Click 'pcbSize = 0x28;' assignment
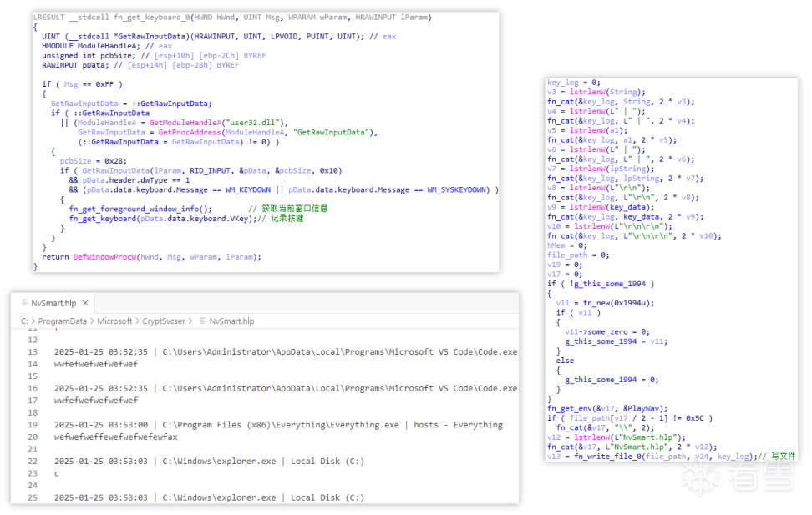The width and height of the screenshot is (812, 515). (x=94, y=161)
